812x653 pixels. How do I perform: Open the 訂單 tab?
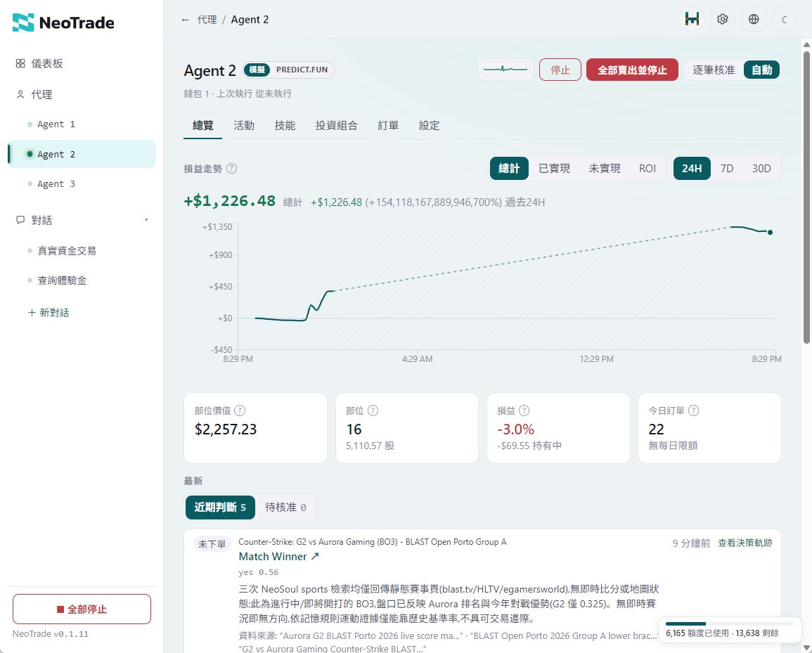[x=388, y=125]
